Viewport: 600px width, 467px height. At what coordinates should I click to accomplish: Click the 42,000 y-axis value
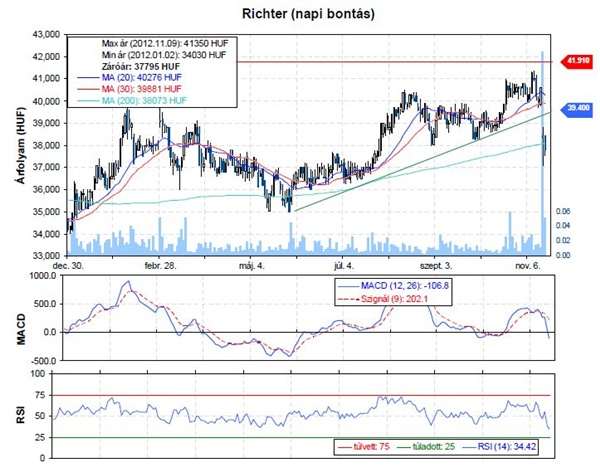[x=46, y=57]
